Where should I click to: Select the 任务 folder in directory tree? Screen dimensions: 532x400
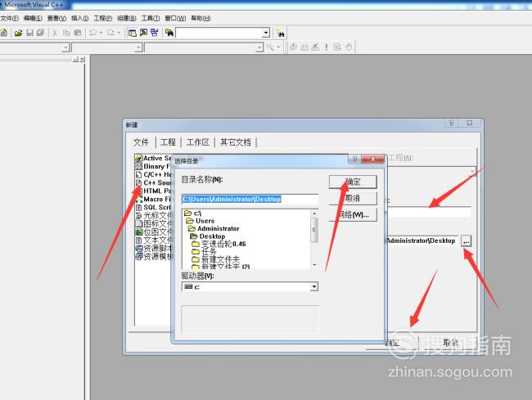point(205,251)
